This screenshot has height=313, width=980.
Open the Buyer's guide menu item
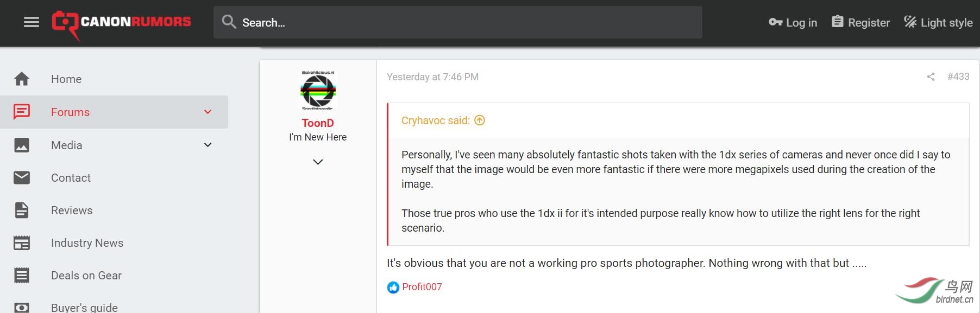pos(84,307)
